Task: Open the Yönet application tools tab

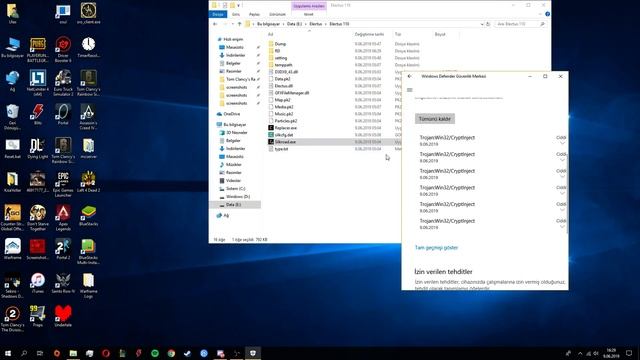Action: (x=309, y=14)
